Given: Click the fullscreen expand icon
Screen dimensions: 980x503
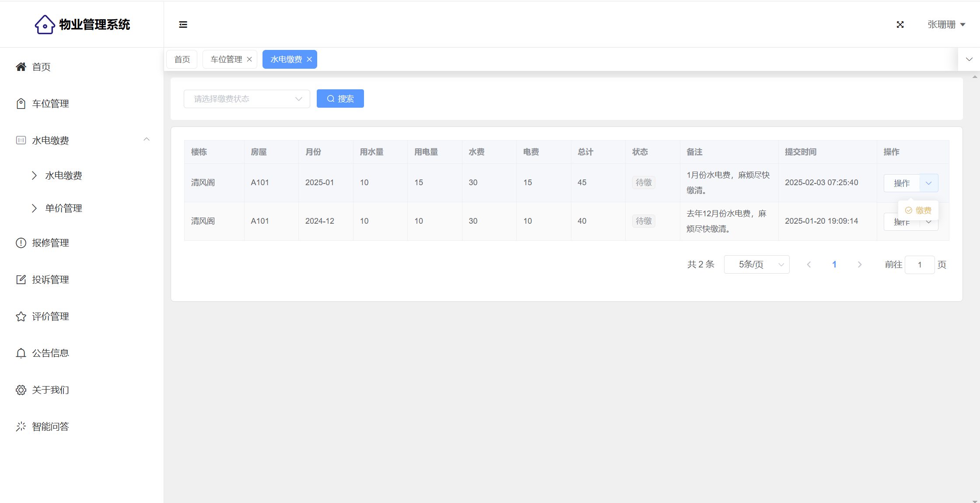Looking at the screenshot, I should [900, 25].
